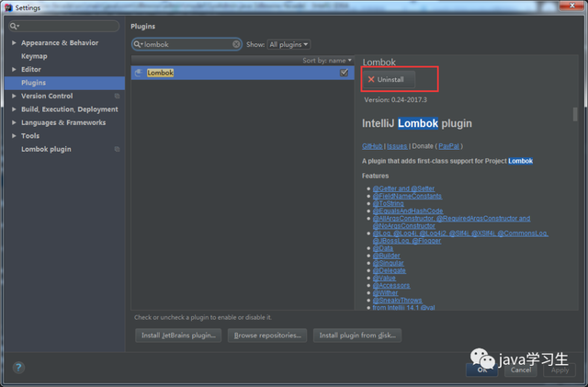The image size is (588, 387).
Task: Expand Build, Execution, Deployment section
Action: [14, 109]
